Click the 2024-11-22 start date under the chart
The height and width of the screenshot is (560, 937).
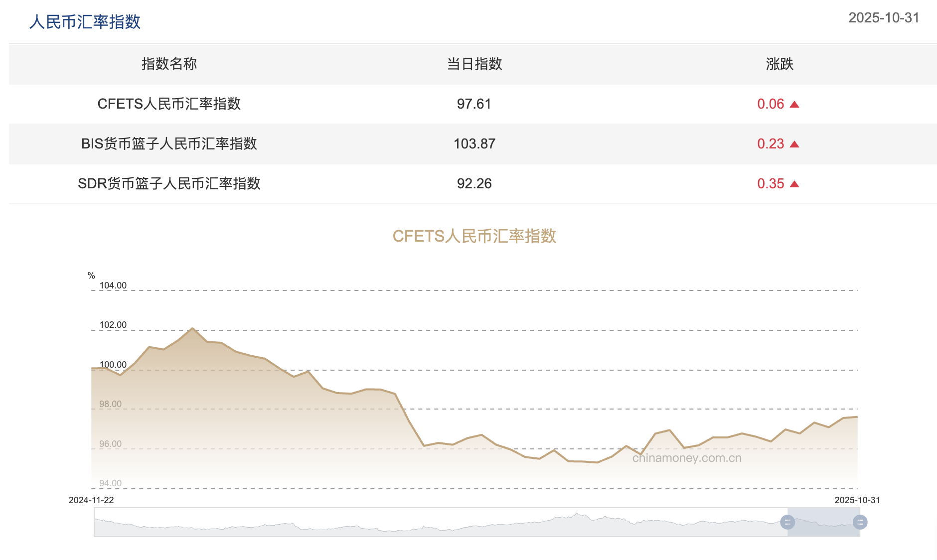[x=92, y=501]
